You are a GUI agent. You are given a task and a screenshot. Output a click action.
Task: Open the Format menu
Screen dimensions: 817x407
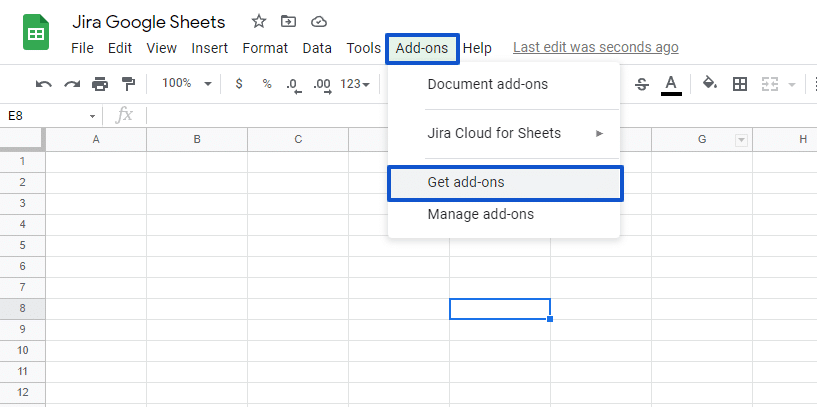[x=265, y=48]
